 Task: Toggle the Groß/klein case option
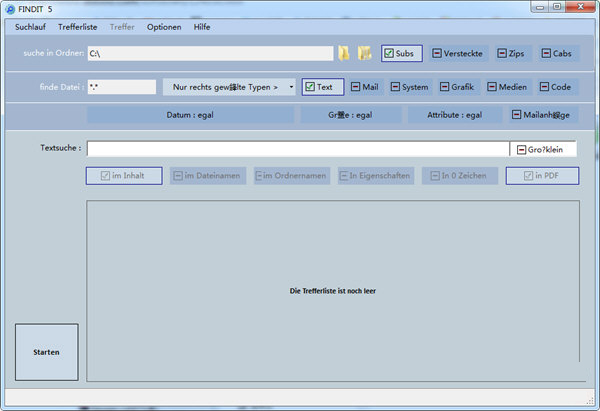point(543,149)
